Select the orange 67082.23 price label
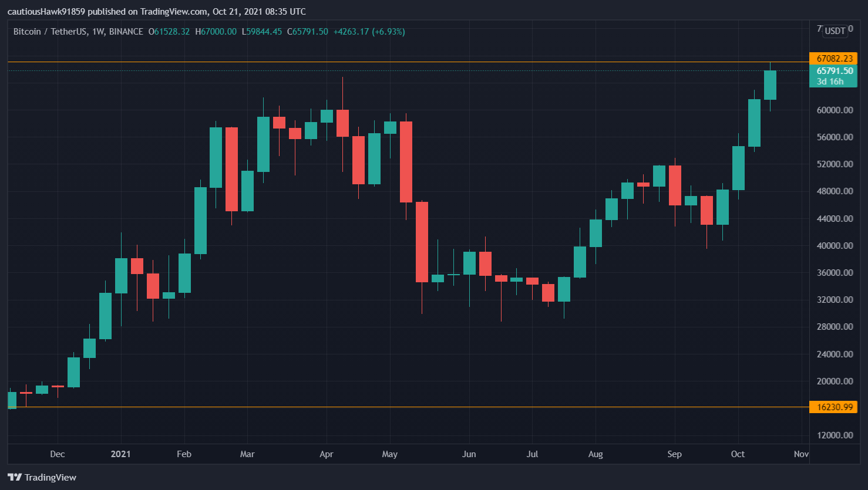This screenshot has width=868, height=490. coord(834,59)
